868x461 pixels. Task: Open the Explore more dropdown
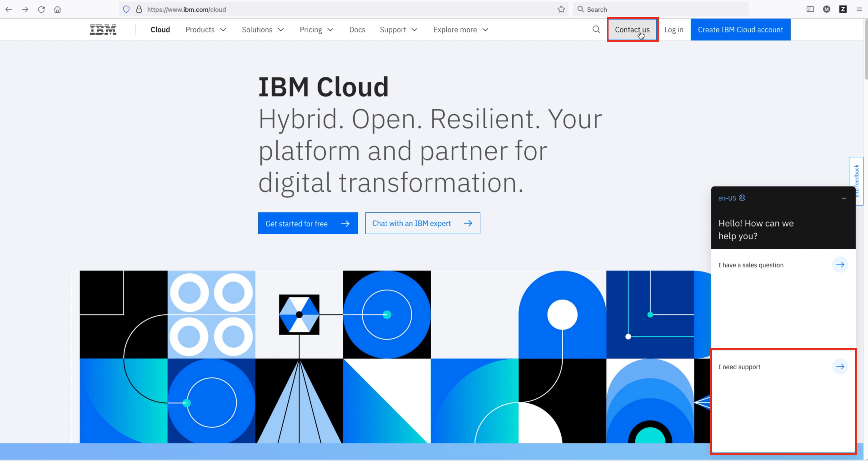460,30
